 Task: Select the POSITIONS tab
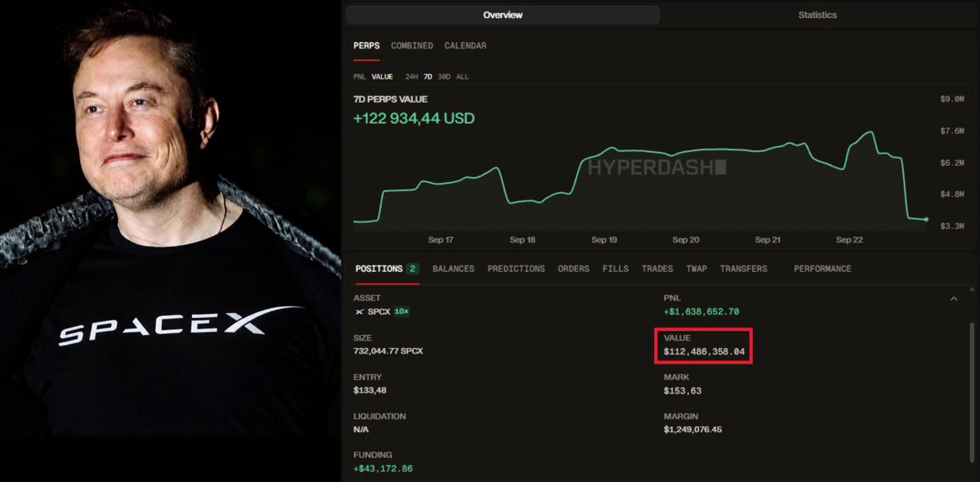coord(385,269)
